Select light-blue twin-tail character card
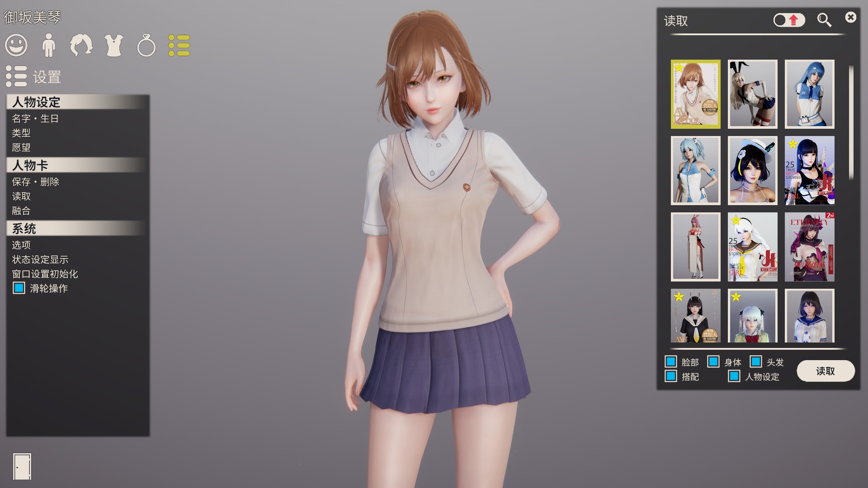This screenshot has height=488, width=868. pyautogui.click(x=696, y=170)
